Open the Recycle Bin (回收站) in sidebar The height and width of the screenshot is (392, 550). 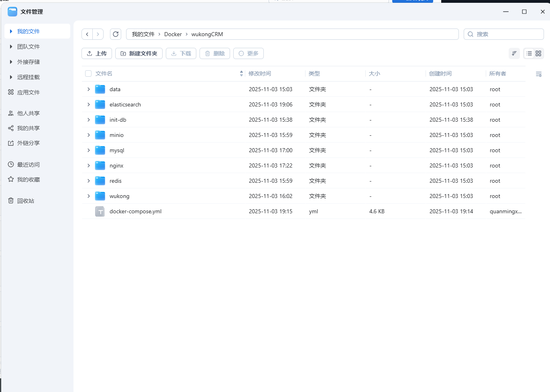(x=25, y=201)
